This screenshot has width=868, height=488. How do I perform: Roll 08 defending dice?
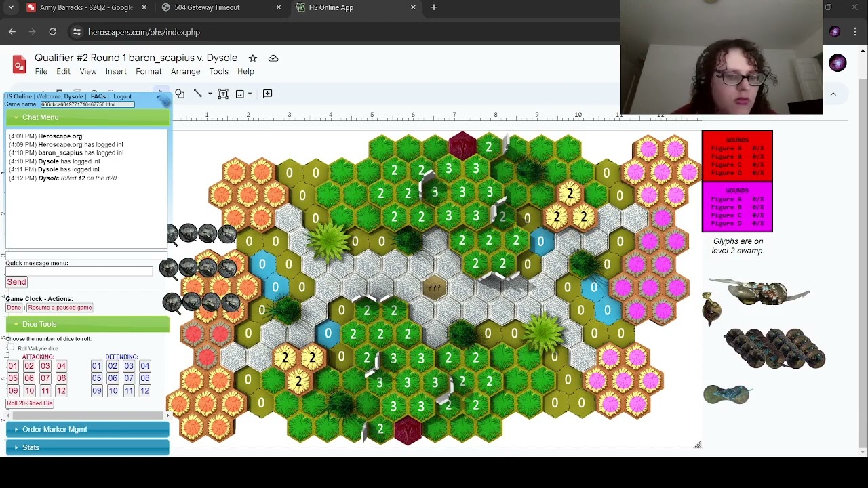(144, 378)
